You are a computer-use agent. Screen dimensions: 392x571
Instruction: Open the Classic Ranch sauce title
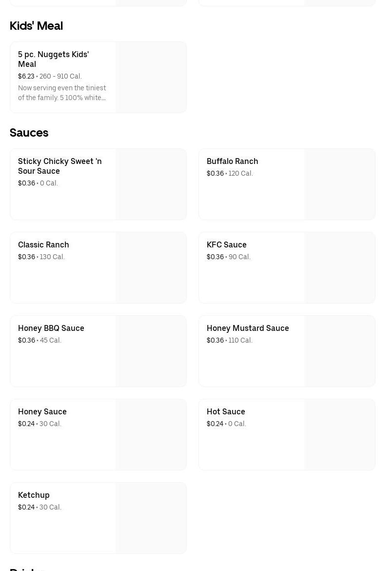click(x=43, y=245)
